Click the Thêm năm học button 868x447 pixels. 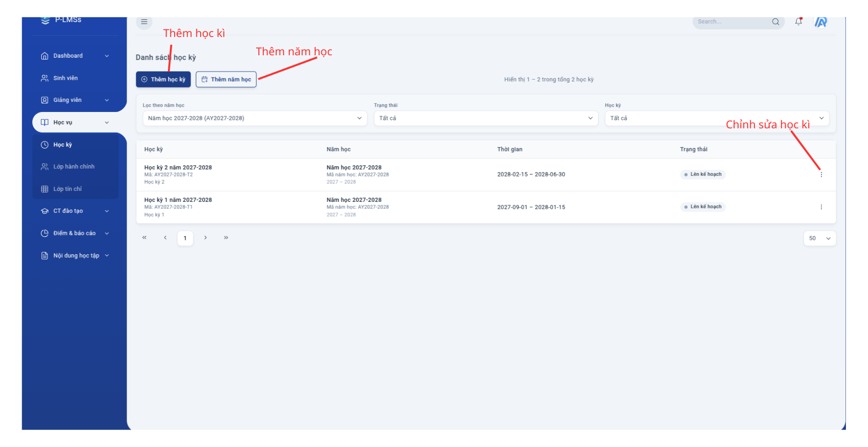pos(226,79)
